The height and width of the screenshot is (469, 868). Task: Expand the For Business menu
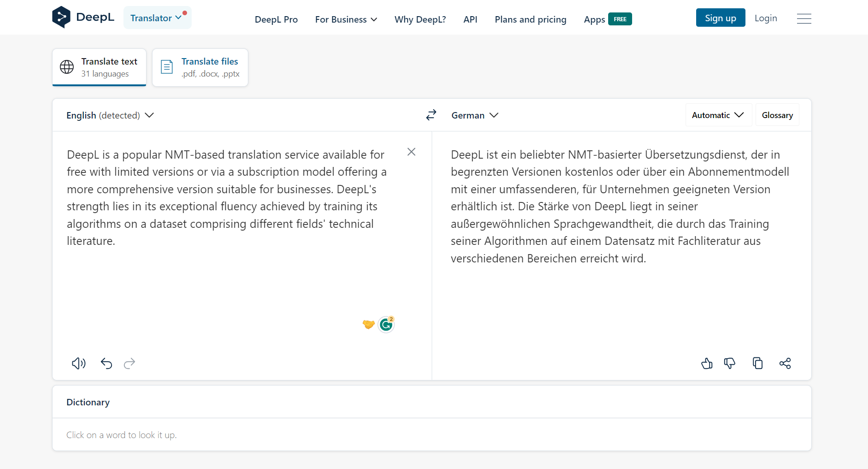click(346, 19)
